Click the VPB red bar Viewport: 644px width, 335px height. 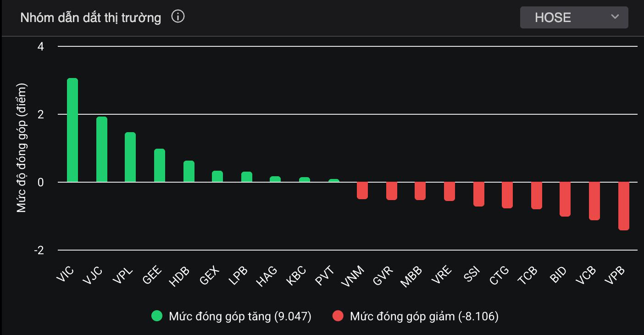point(624,206)
